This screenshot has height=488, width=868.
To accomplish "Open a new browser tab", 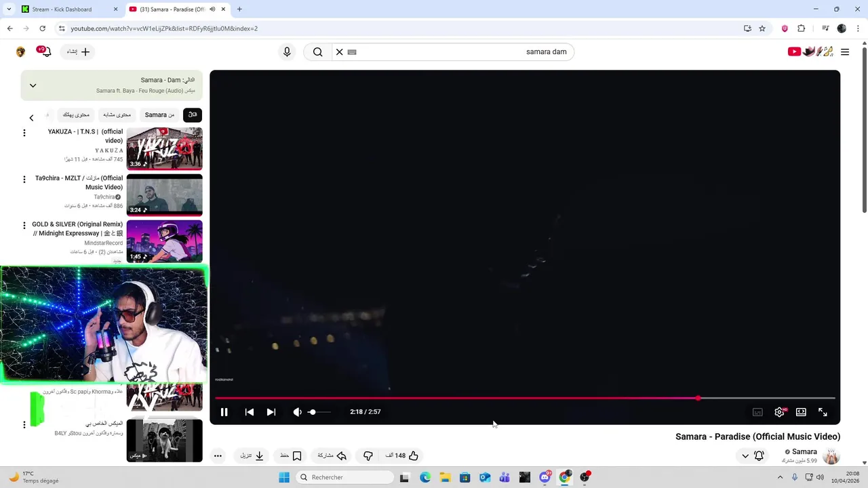I will click(239, 9).
